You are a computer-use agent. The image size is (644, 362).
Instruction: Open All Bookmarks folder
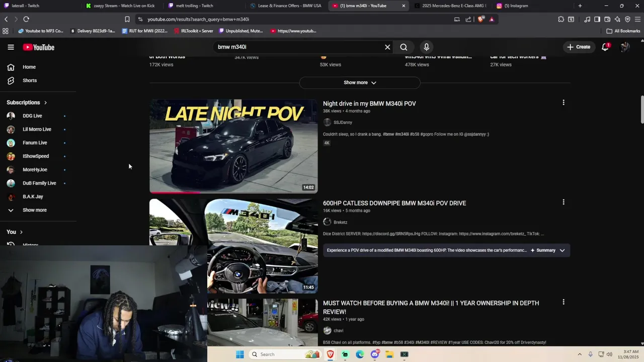[623, 31]
